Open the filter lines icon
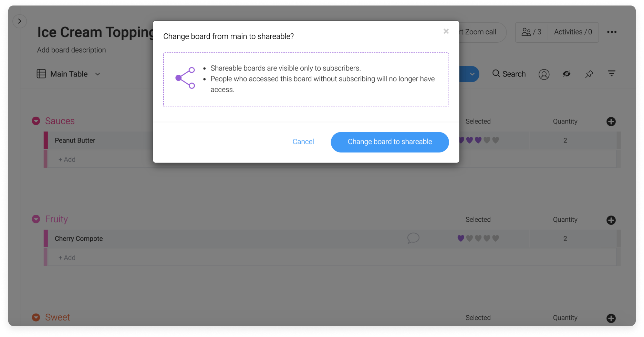 [612, 73]
